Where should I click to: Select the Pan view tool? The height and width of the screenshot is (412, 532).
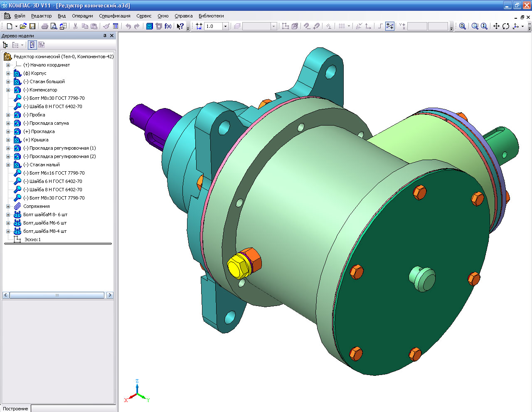pos(496,26)
